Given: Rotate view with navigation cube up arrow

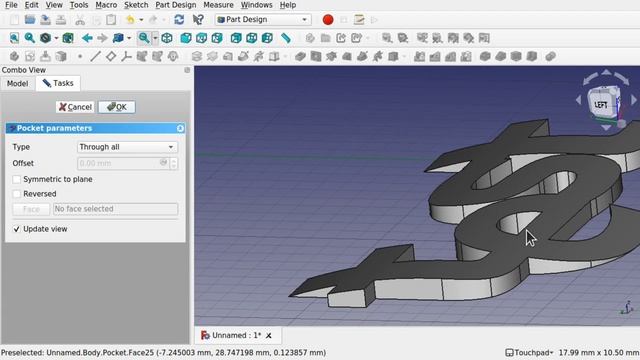Looking at the screenshot, I should 607,73.
